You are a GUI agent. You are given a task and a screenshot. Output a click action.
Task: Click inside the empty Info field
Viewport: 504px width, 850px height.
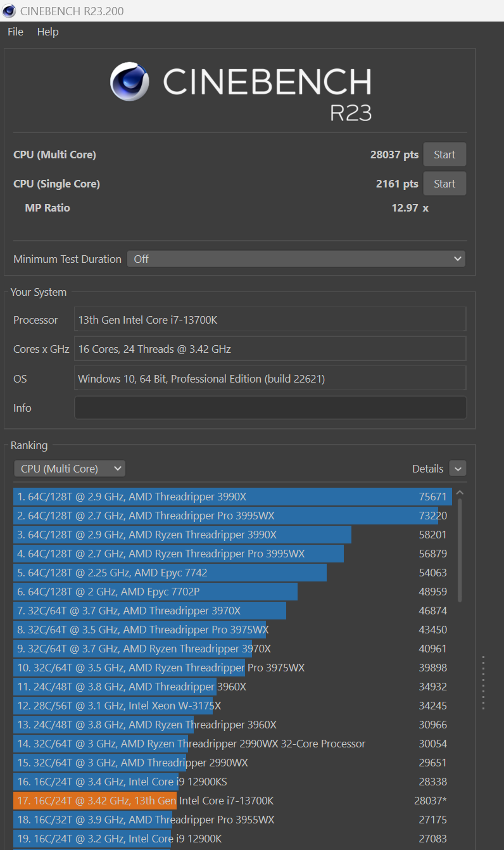(270, 407)
